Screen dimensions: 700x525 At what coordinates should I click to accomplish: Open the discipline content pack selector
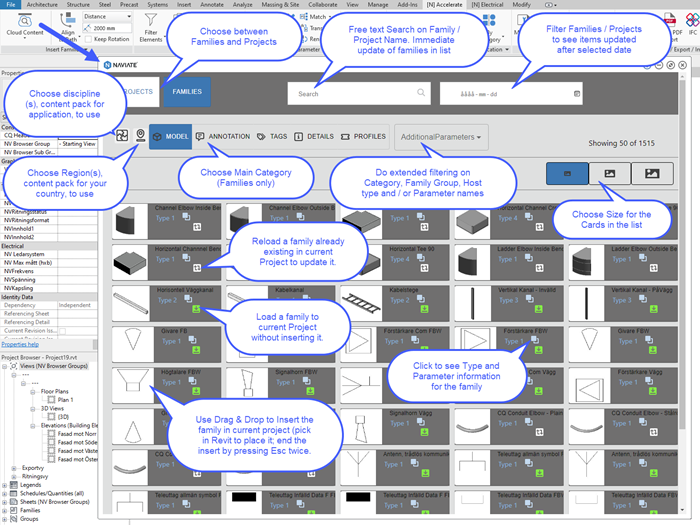coord(122,135)
